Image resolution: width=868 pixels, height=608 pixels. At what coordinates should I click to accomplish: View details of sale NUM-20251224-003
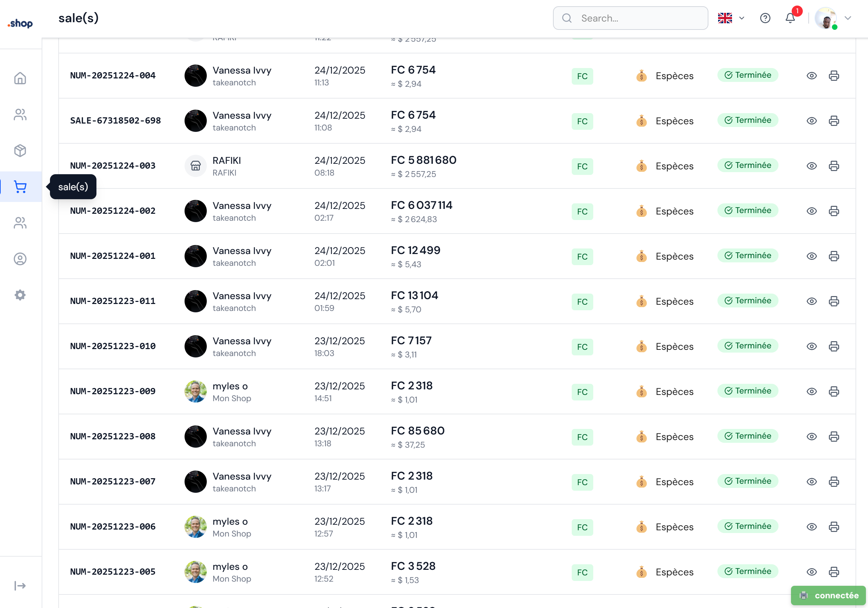point(811,166)
